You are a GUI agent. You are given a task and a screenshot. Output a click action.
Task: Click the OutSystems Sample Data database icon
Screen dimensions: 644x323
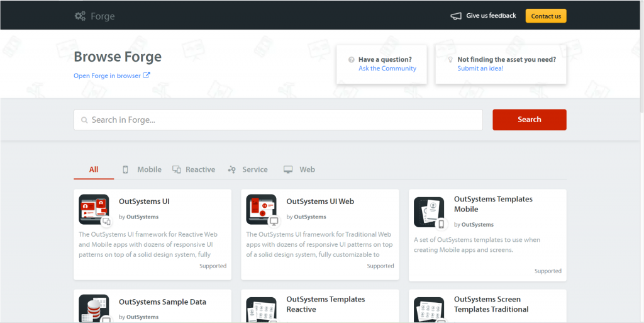coord(94,309)
